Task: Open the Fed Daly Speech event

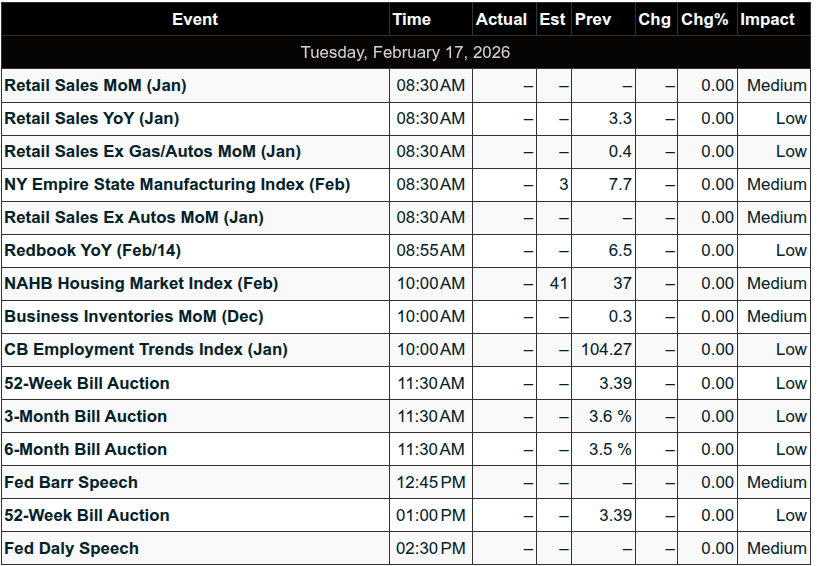Action: 72,548
